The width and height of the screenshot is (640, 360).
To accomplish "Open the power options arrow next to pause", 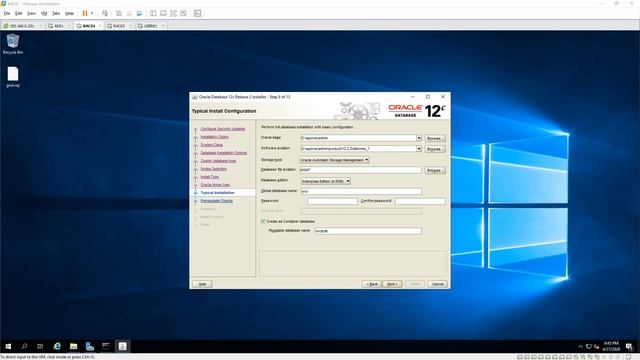I will (x=92, y=13).
